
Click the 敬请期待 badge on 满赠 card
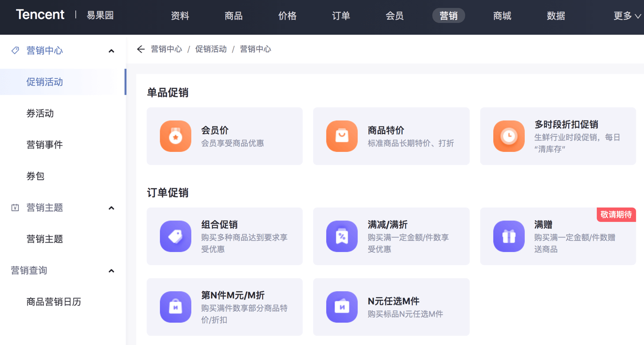click(616, 215)
